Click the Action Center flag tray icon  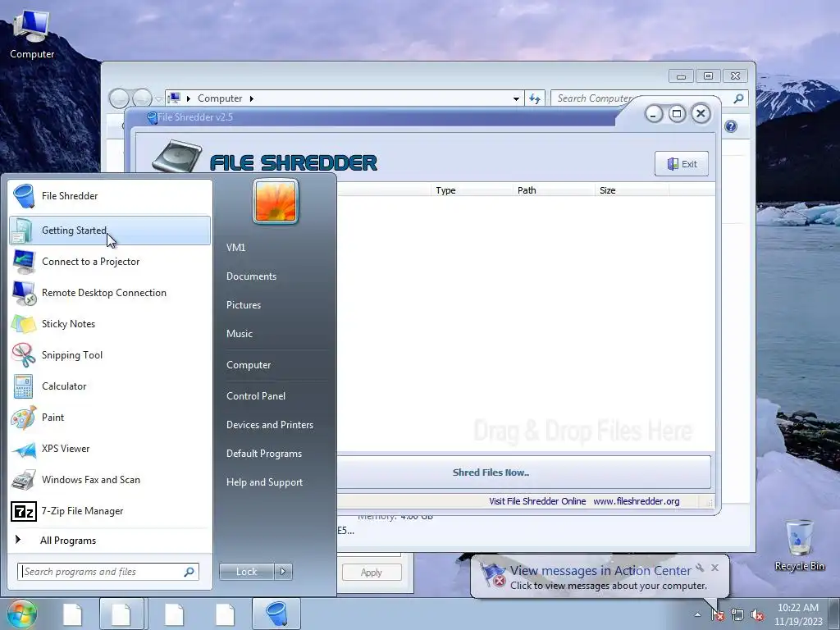coord(717,615)
